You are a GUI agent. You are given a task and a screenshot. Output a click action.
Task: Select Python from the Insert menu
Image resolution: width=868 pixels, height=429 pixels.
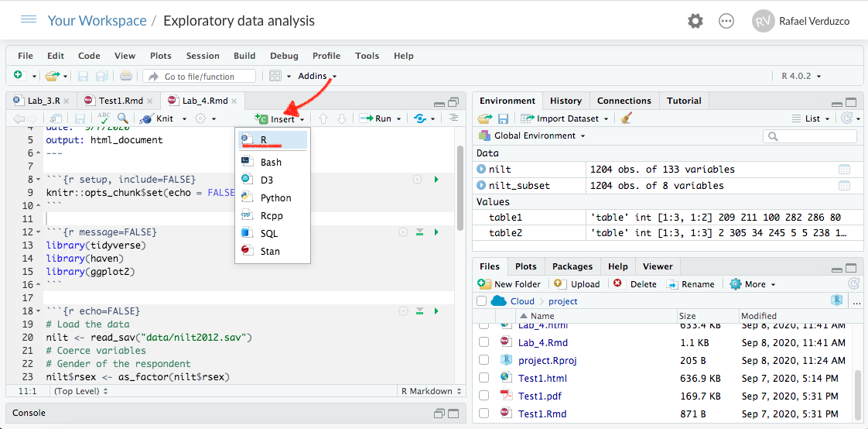[x=275, y=198]
